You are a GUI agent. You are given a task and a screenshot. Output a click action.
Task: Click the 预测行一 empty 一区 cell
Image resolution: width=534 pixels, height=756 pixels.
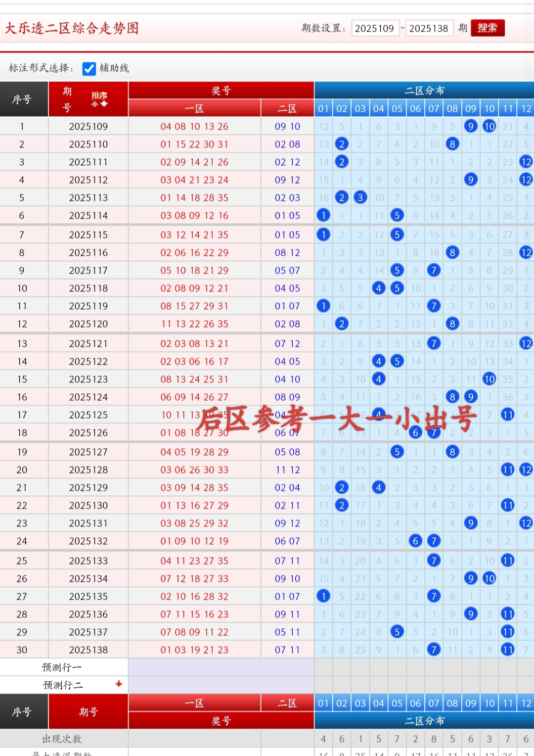194,667
